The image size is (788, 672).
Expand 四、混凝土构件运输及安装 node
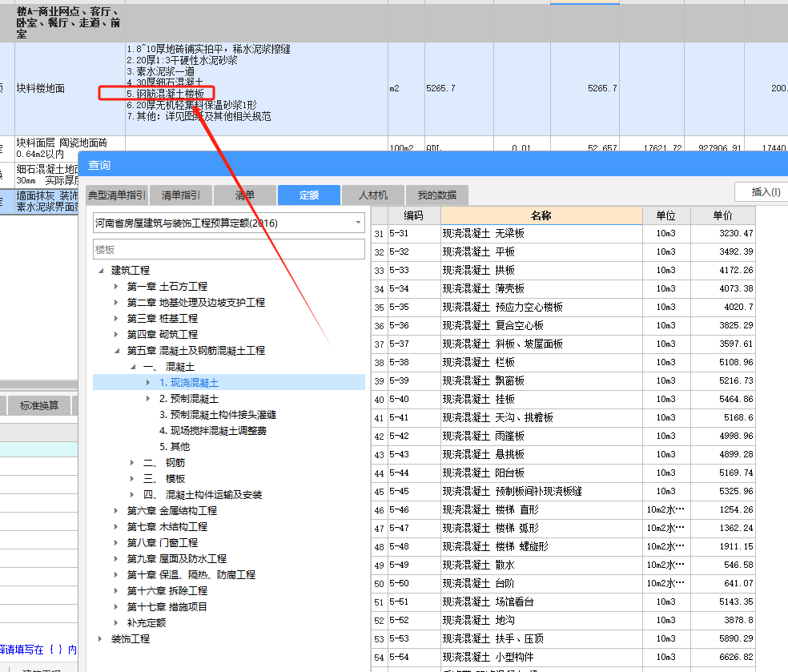pos(132,494)
